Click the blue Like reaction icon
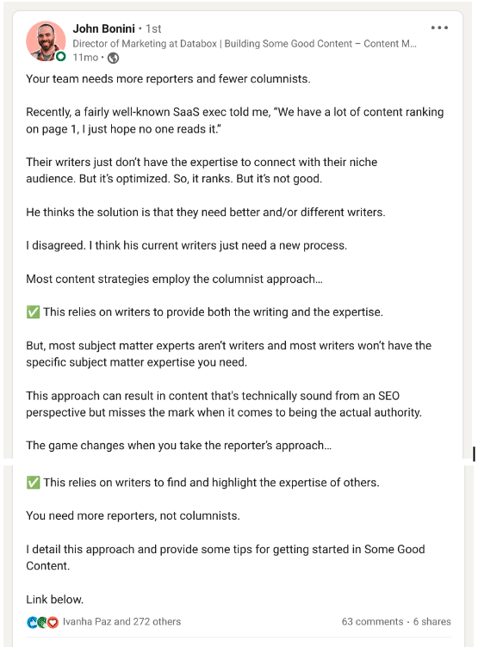Image resolution: width=478 pixels, height=647 pixels. tap(32, 622)
